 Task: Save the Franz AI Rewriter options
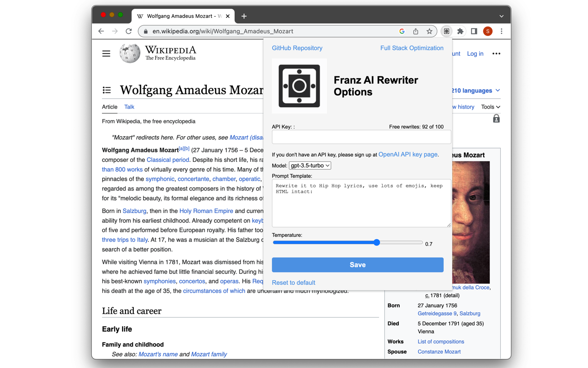tap(358, 265)
